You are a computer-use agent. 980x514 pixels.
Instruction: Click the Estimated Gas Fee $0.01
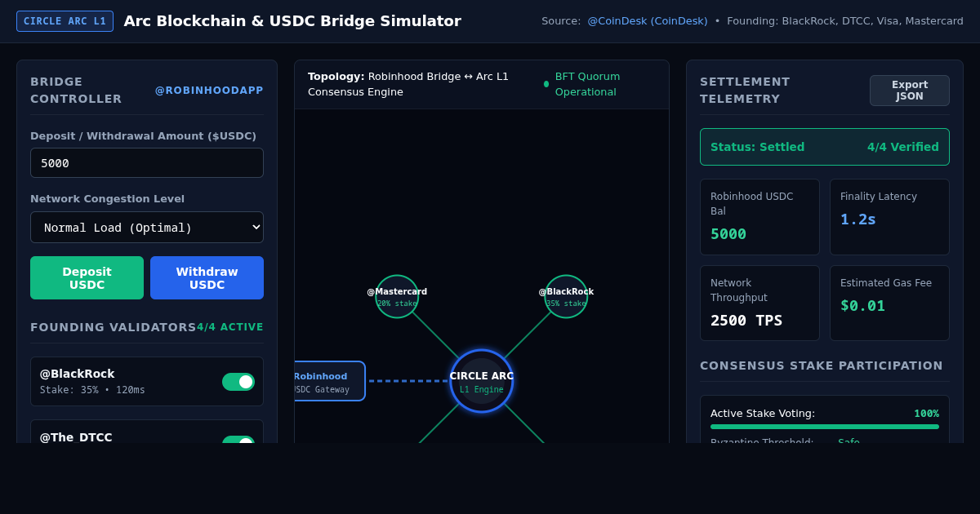(x=862, y=306)
